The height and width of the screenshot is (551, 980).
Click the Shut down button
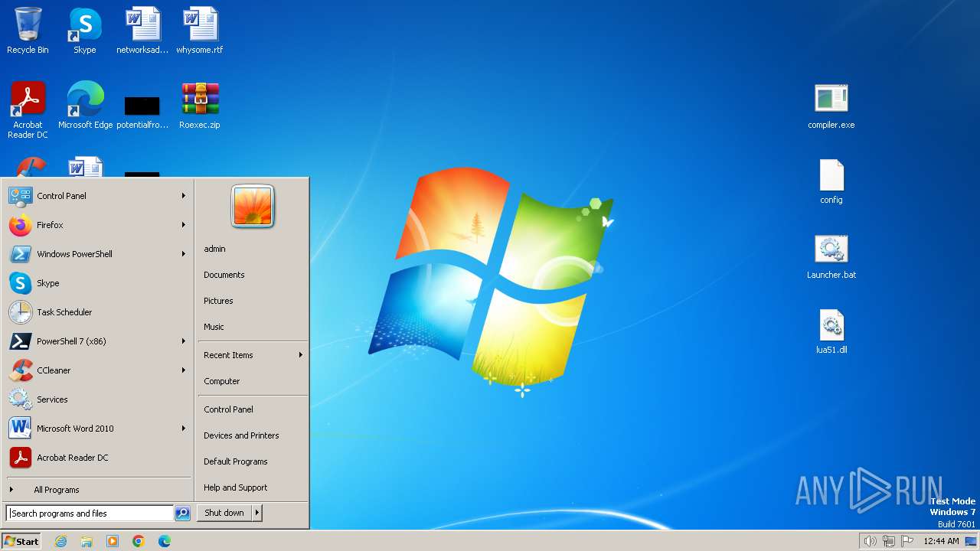(224, 513)
